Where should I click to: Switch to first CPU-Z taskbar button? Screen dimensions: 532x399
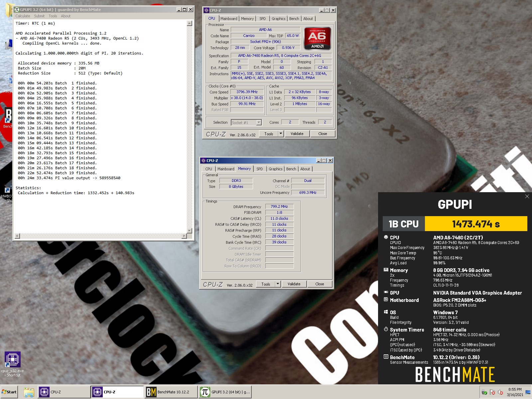click(64, 392)
